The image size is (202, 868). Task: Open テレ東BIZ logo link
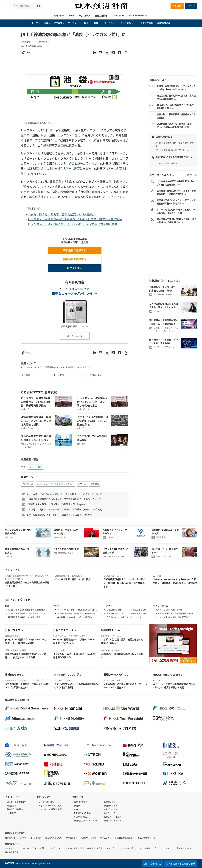coord(53,764)
